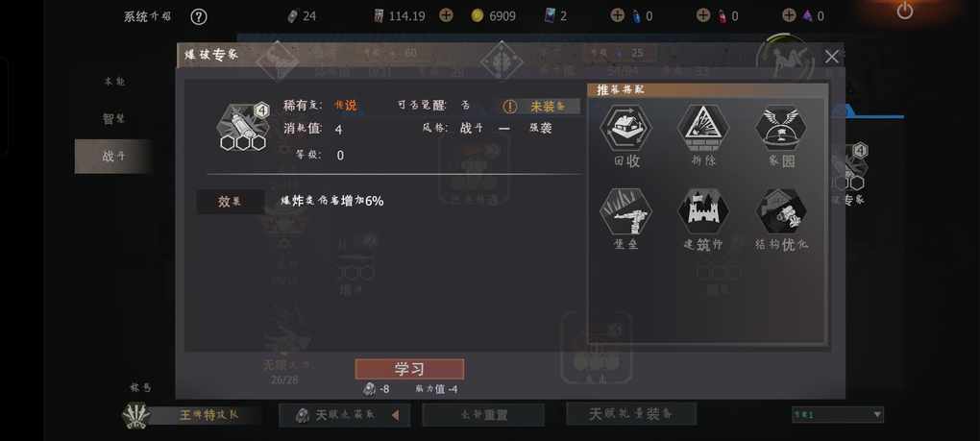The width and height of the screenshot is (980, 441).
Task: Expand the 天赋点获取 arrow
Action: [x=395, y=415]
